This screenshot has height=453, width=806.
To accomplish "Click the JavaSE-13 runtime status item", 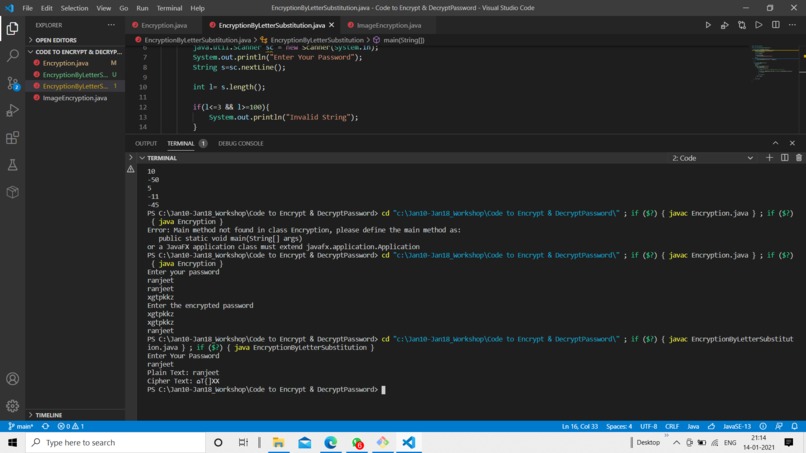I will click(x=737, y=426).
